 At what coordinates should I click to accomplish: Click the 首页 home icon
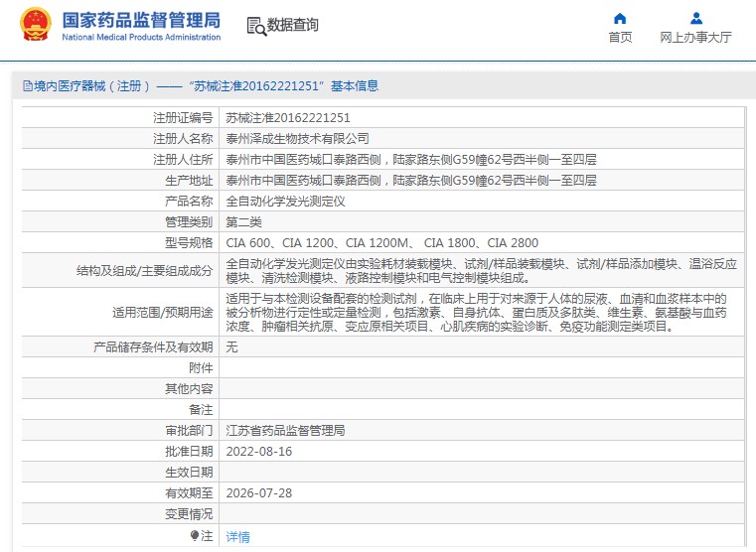tap(620, 18)
